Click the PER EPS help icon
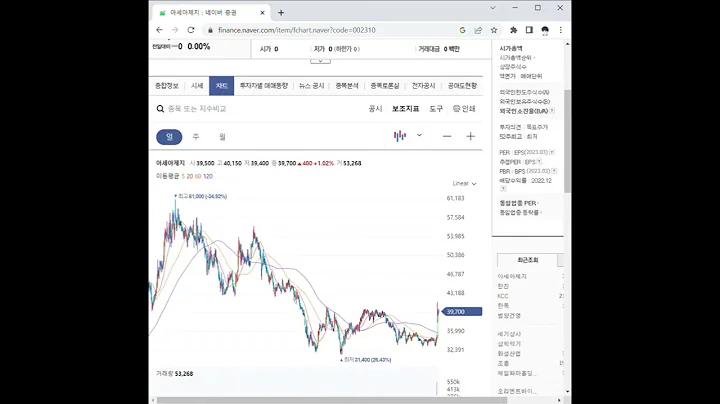720x404 pixels. point(552,152)
